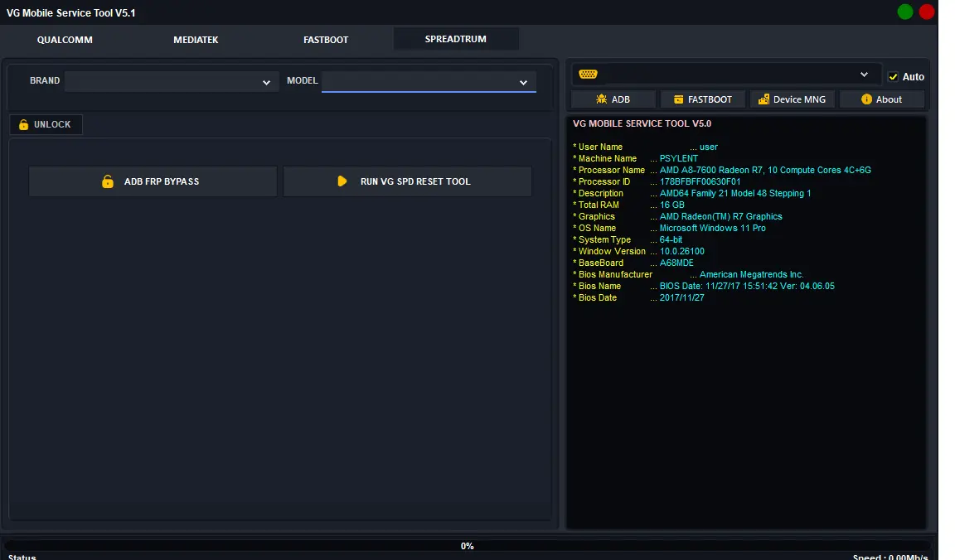Switch to the QUALCOMM tab

tap(65, 40)
